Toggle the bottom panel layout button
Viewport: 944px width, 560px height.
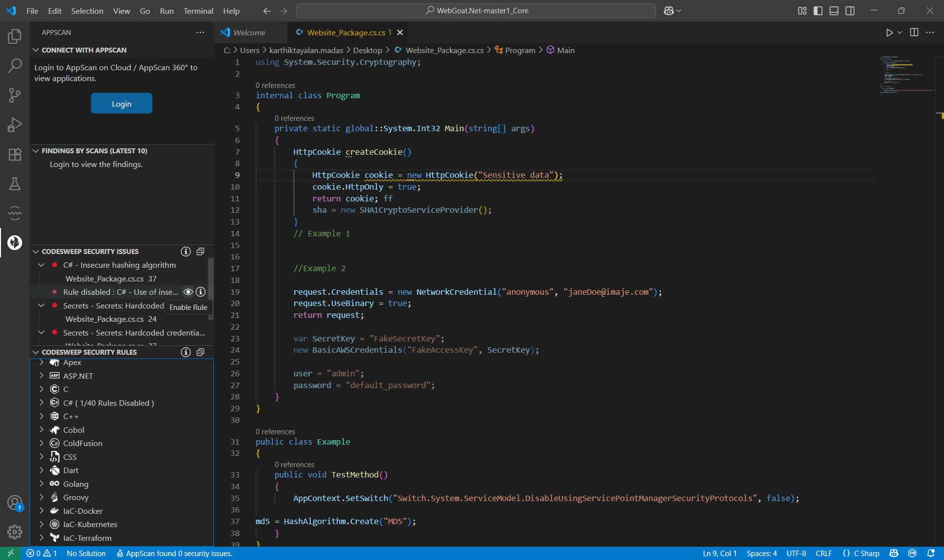click(834, 11)
